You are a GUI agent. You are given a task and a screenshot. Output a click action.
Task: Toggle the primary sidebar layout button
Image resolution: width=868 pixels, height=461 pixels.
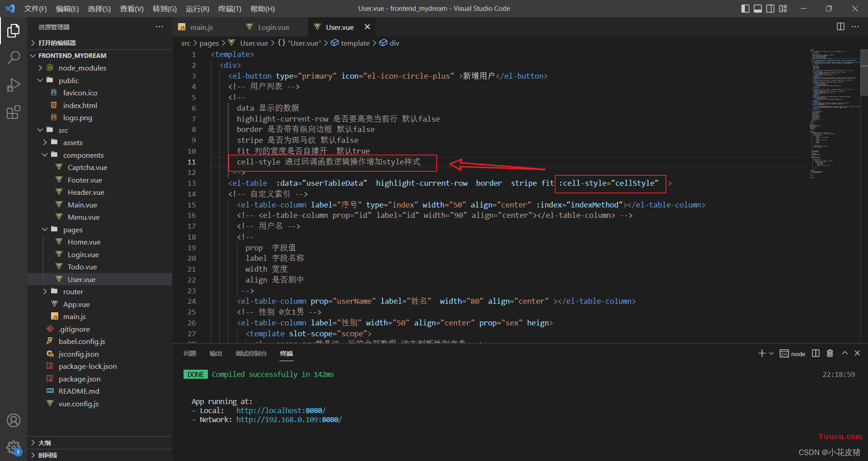pos(745,9)
